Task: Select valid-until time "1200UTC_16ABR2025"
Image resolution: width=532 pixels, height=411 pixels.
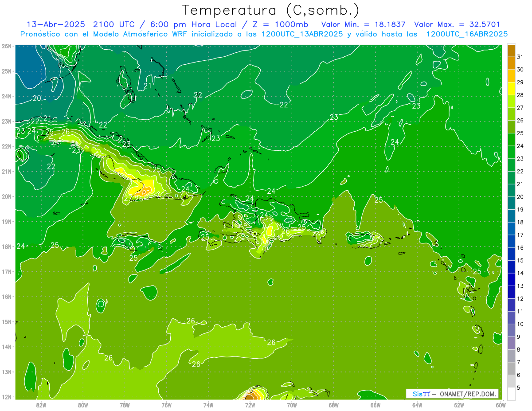Action: [x=467, y=34]
